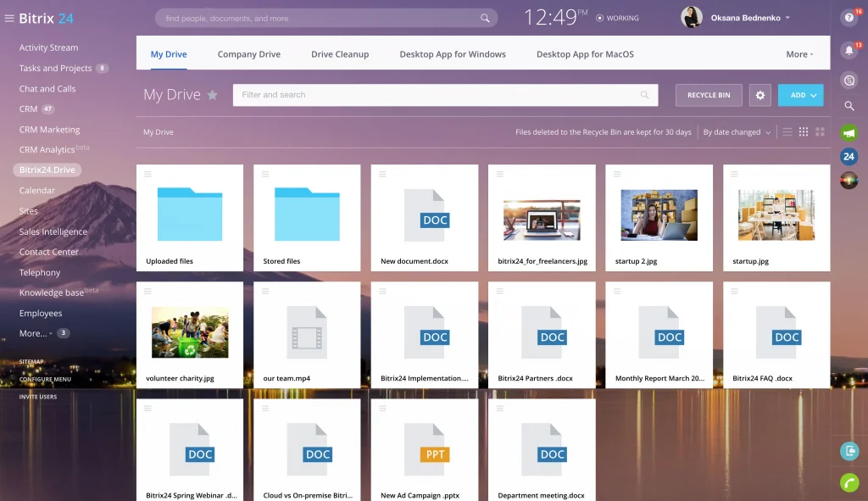868x501 pixels.
Task: Switch to list view layout
Action: 787,132
